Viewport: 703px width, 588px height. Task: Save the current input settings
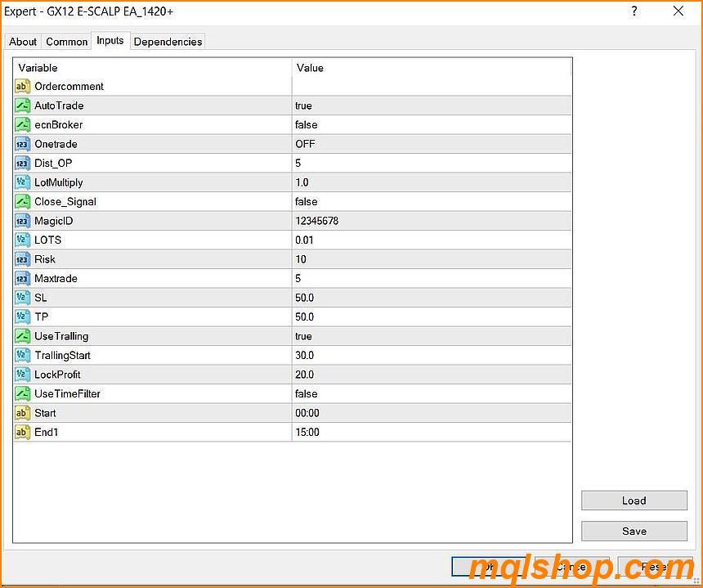coord(634,531)
